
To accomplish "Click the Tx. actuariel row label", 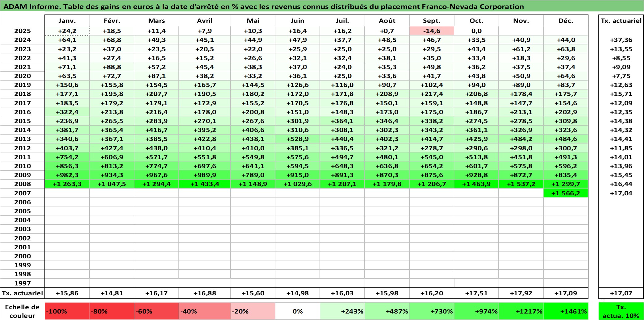I will [23, 293].
